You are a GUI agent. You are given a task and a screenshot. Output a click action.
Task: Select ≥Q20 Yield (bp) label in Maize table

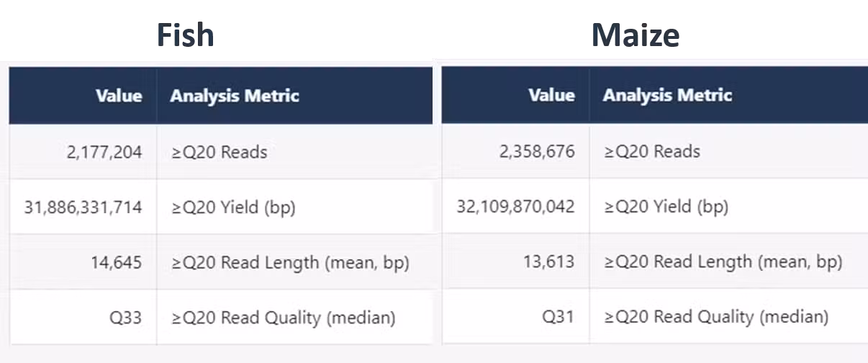click(x=666, y=207)
